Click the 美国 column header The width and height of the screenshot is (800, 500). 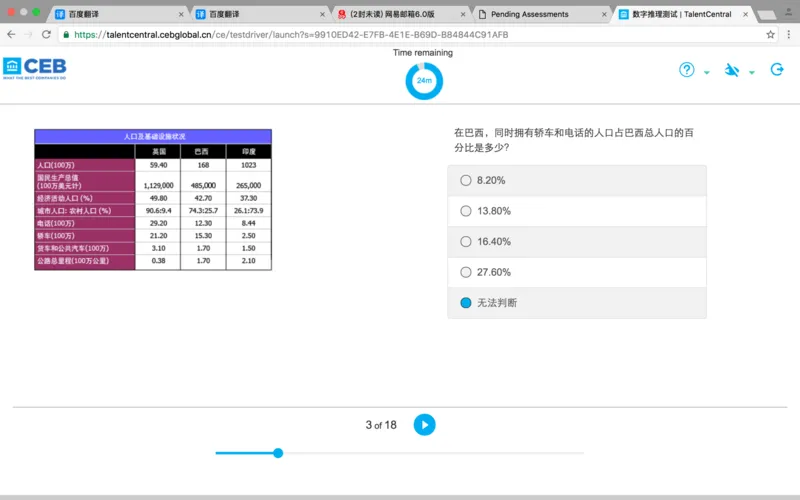tap(159, 152)
